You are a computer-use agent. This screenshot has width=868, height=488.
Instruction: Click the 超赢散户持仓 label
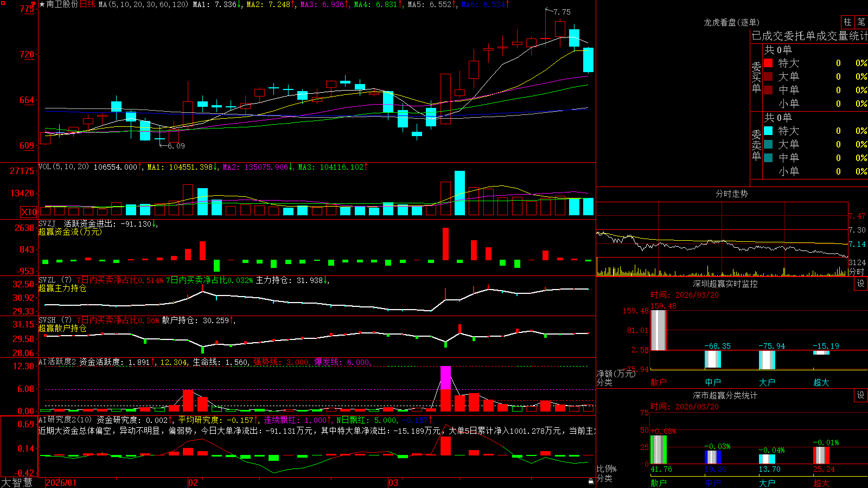[62, 328]
